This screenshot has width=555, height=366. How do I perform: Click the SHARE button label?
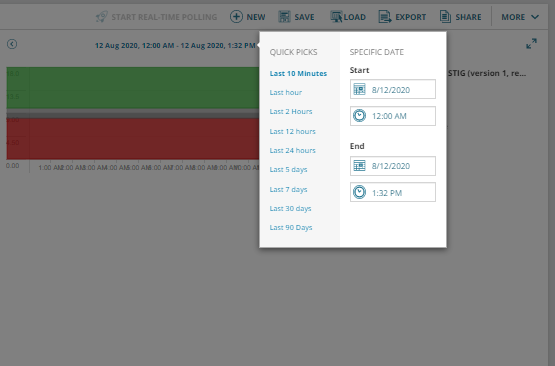468,17
